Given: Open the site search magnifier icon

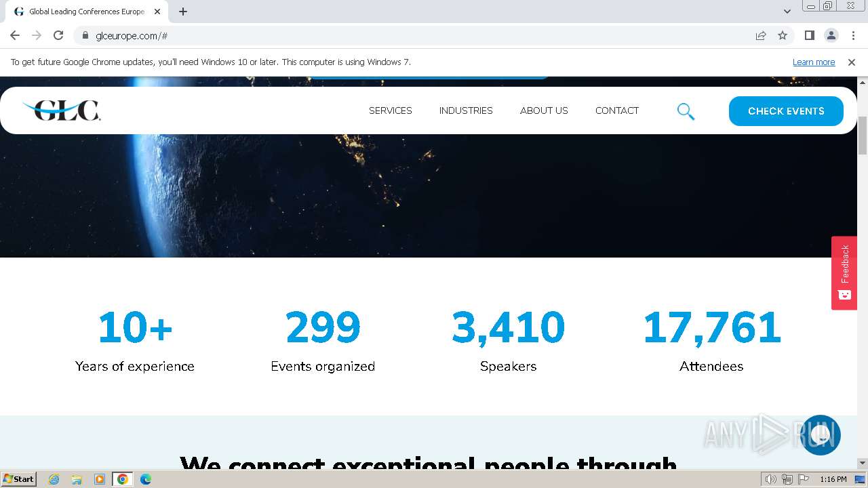Looking at the screenshot, I should (686, 111).
